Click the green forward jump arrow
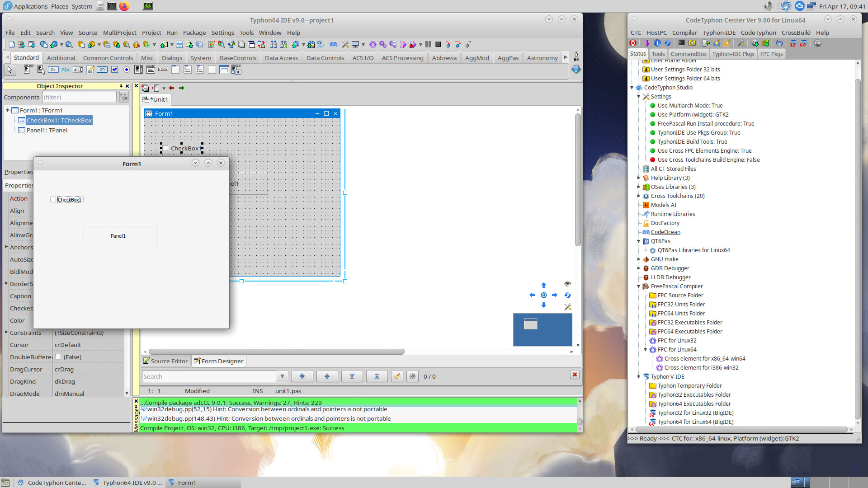The width and height of the screenshot is (868, 488). pos(182,88)
